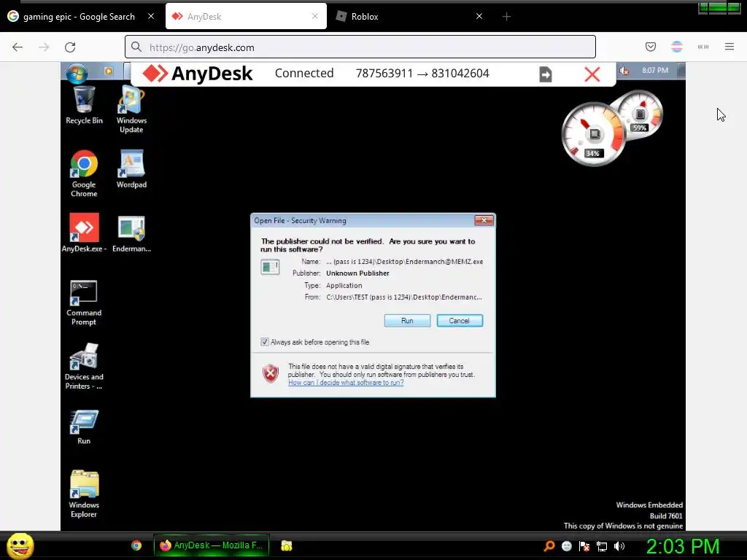
Task: Click the remote Windows Start orb
Action: pos(77,73)
